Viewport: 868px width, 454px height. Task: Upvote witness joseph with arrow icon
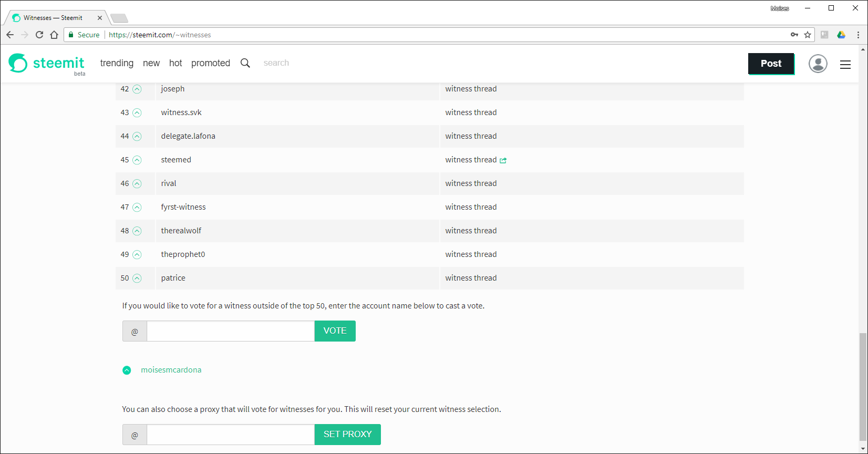coord(137,89)
